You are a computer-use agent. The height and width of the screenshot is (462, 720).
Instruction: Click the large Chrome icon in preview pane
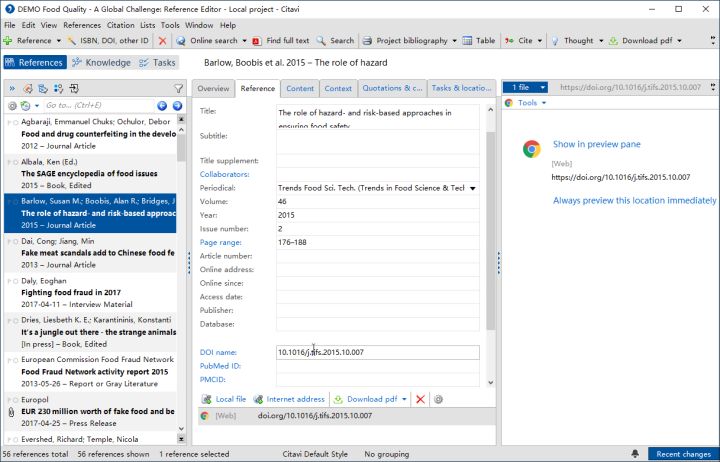pyautogui.click(x=532, y=149)
